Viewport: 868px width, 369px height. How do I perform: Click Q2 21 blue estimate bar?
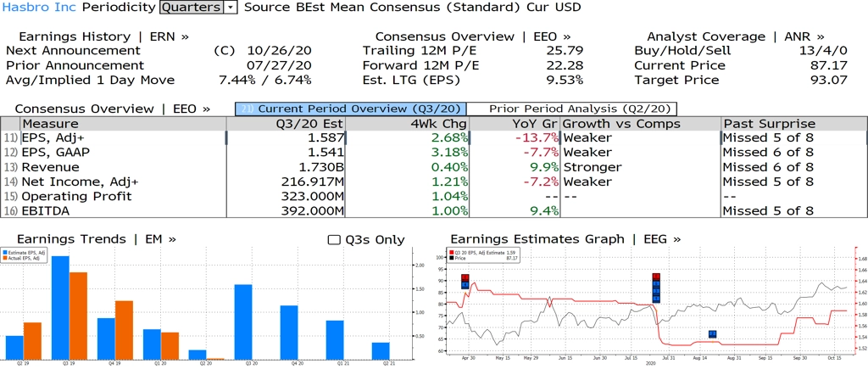tap(380, 350)
